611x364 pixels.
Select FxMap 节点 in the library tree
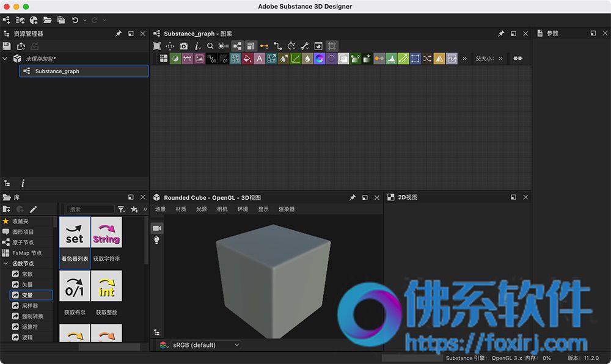27,253
